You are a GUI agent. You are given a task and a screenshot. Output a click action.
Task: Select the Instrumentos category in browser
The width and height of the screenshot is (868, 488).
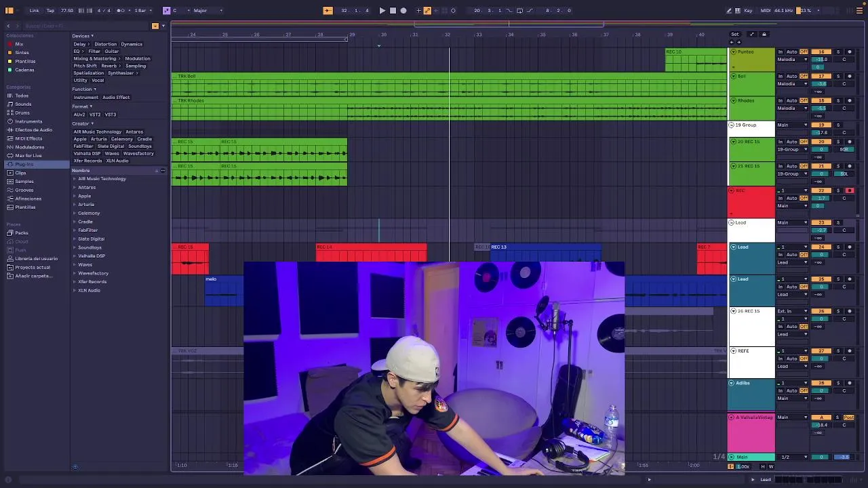point(28,121)
